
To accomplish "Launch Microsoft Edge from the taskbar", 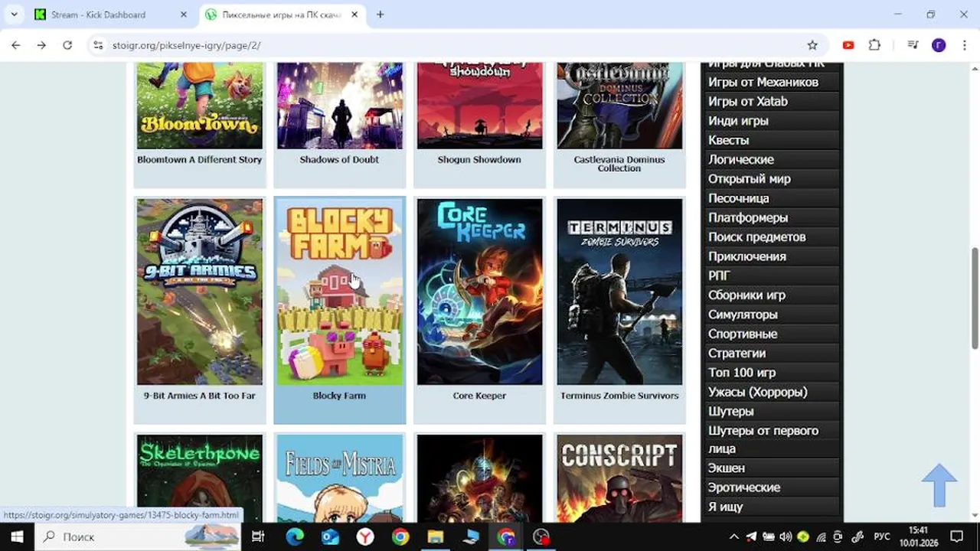I will [295, 536].
